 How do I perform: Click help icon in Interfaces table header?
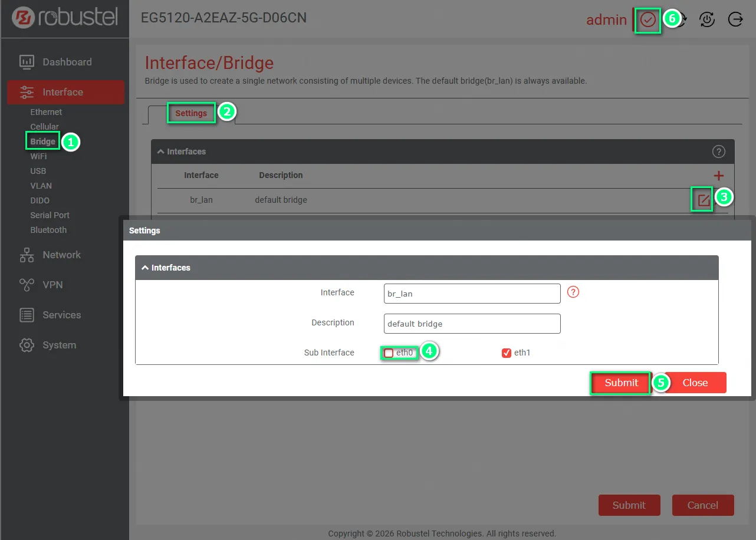[718, 152]
